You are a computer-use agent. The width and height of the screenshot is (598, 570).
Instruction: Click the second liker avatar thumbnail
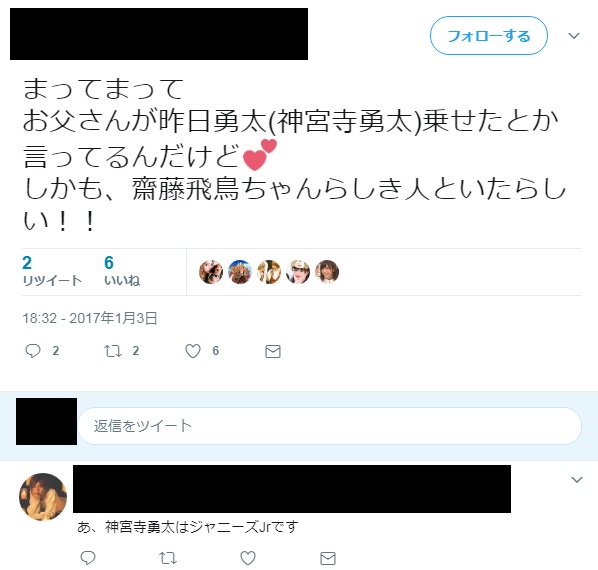pyautogui.click(x=240, y=272)
